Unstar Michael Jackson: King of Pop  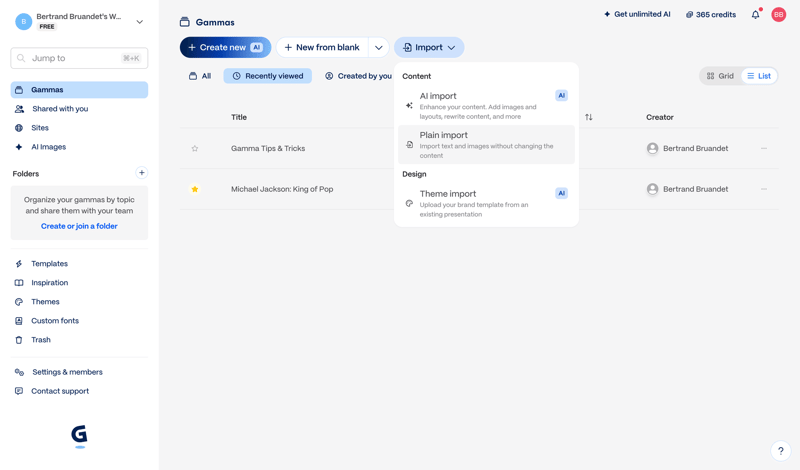click(x=195, y=189)
